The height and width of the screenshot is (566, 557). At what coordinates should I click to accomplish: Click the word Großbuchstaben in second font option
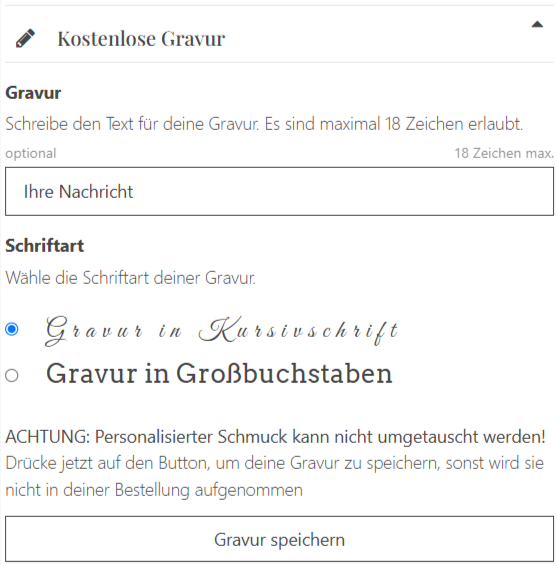coord(284,374)
